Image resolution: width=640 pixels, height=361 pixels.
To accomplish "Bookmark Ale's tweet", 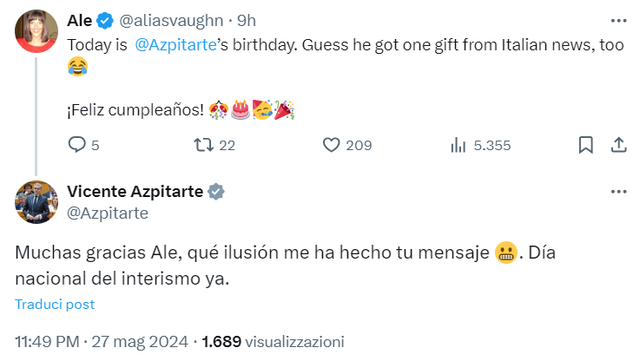I will point(586,145).
